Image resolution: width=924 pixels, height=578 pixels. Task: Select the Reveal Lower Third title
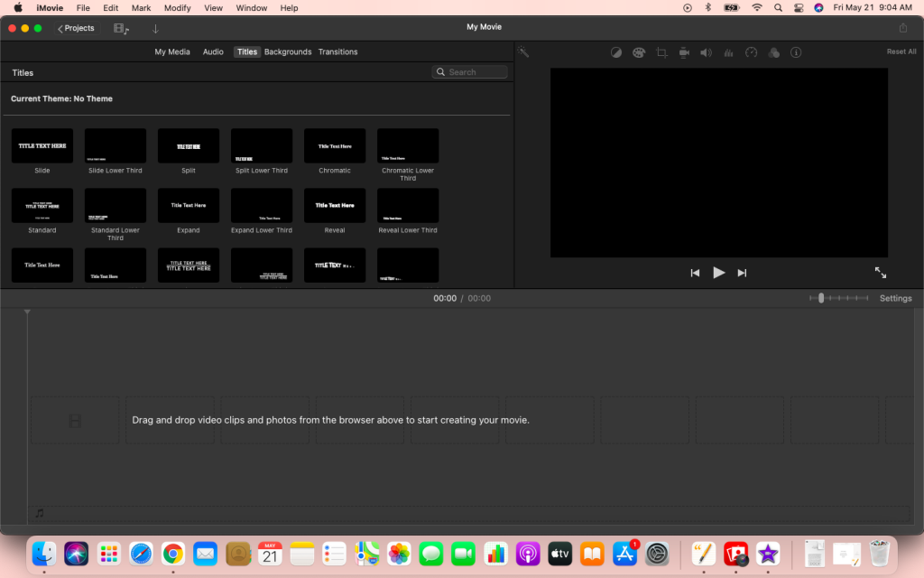[x=408, y=205]
